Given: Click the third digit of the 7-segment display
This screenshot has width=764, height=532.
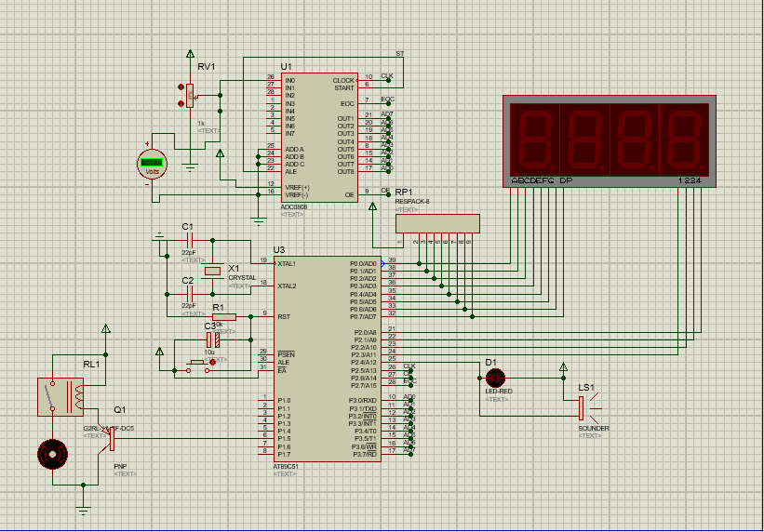Looking at the screenshot, I should [635, 140].
